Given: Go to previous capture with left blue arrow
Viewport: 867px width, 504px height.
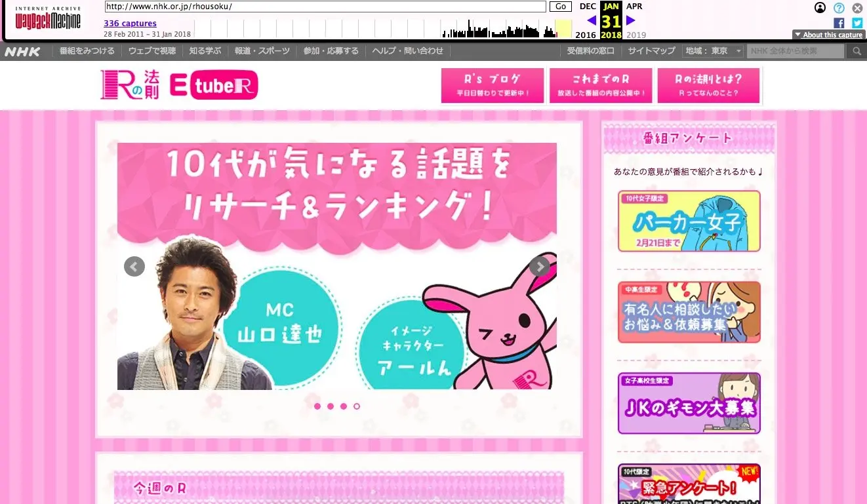Looking at the screenshot, I should point(592,20).
